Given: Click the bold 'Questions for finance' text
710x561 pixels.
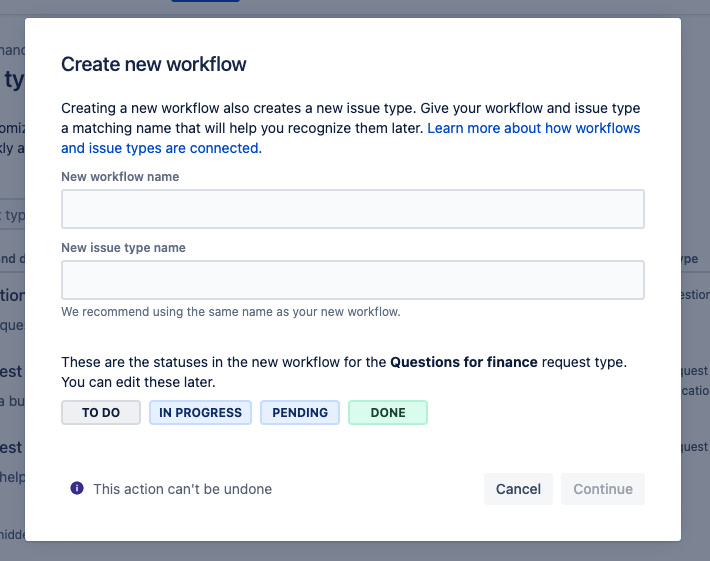Looking at the screenshot, I should [x=464, y=362].
